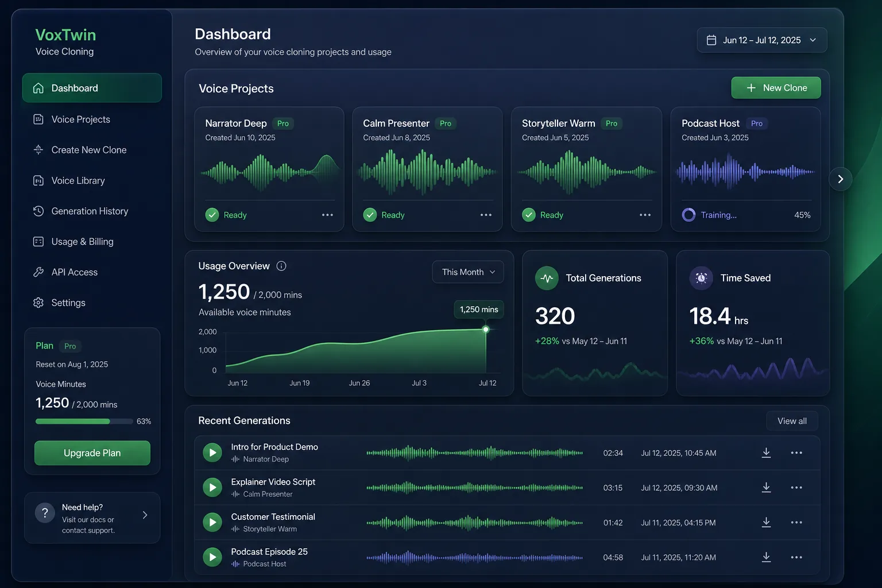Screen dimensions: 882x588
Task: Expand the This Month period dropdown
Action: click(x=468, y=272)
